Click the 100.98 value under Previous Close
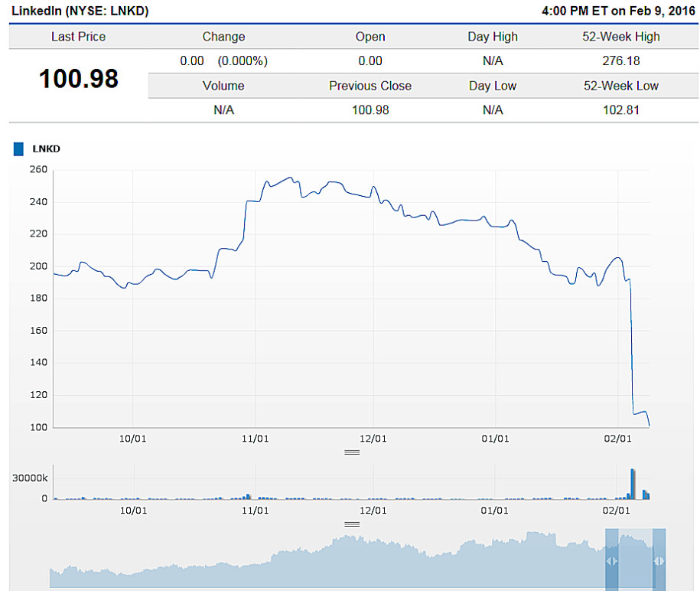 coord(370,110)
